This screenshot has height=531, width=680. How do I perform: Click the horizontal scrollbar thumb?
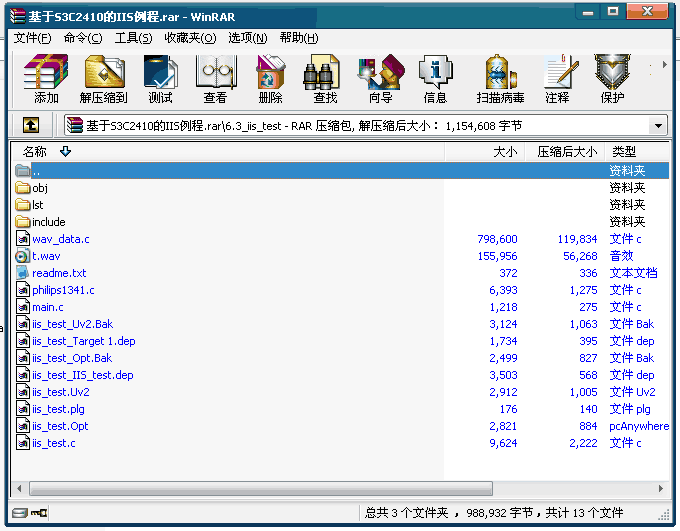tap(261, 488)
